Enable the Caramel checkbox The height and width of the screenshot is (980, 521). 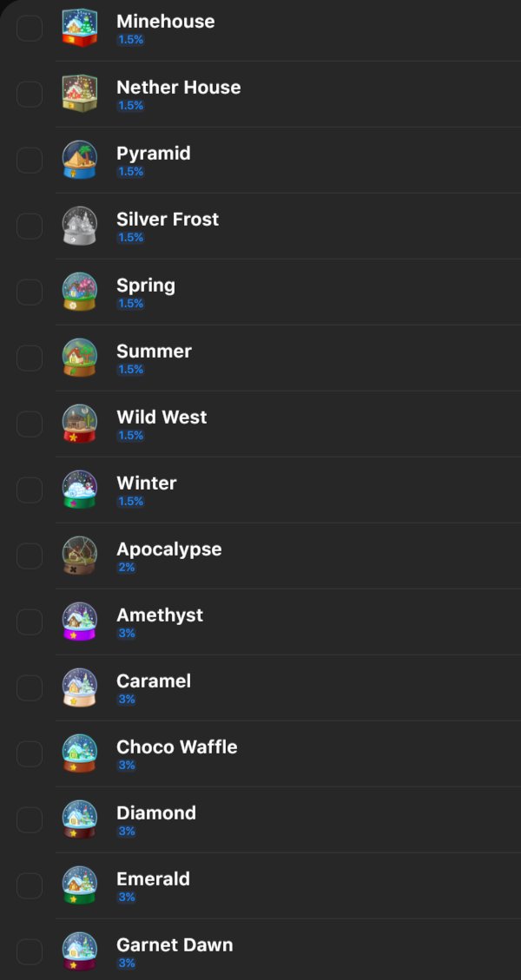[x=30, y=687]
